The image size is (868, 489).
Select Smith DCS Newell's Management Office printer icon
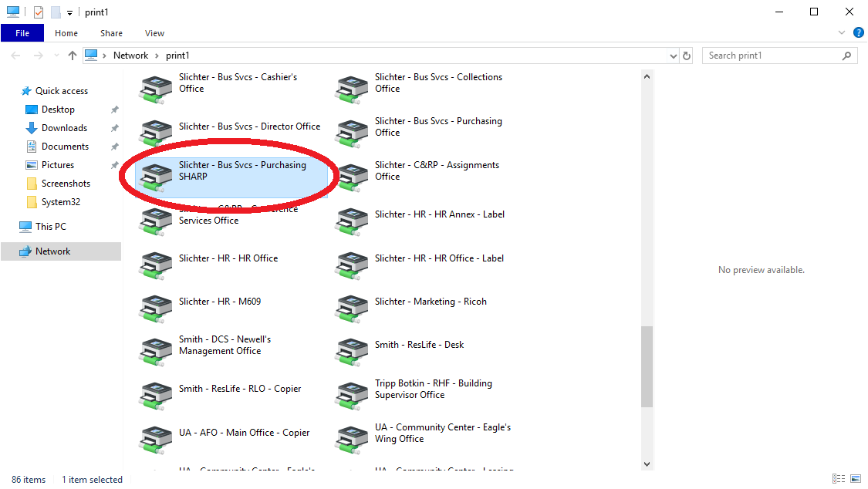coord(156,352)
